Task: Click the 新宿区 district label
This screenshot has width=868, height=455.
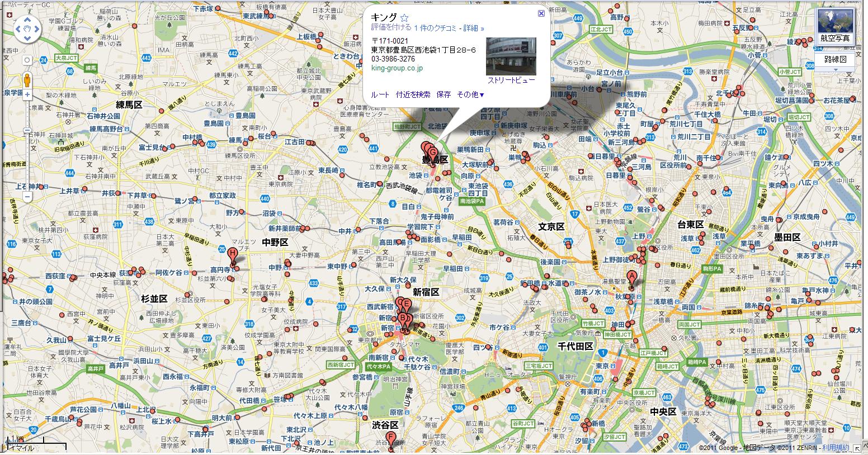Action: pos(426,292)
